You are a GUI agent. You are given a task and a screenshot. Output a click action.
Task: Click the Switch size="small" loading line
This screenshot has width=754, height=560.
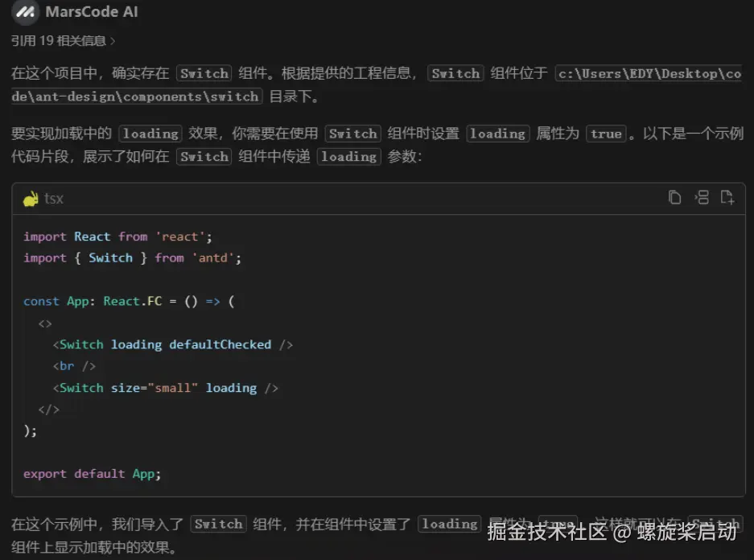click(x=166, y=388)
